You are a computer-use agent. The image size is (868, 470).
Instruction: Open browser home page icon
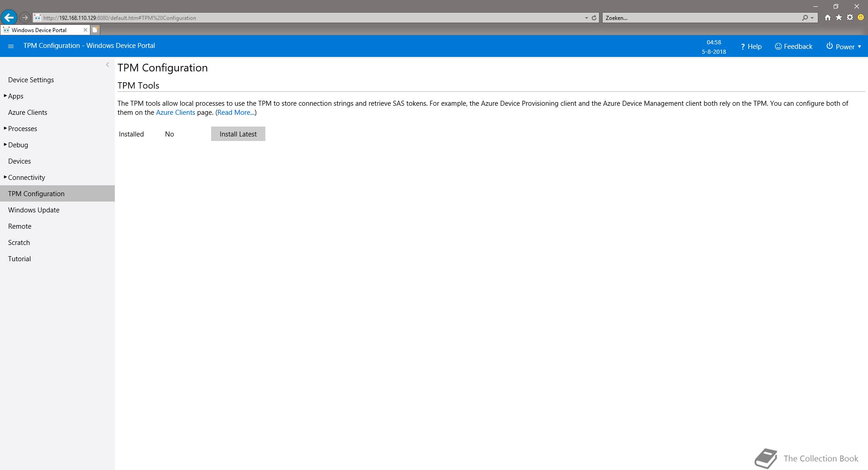click(x=827, y=18)
